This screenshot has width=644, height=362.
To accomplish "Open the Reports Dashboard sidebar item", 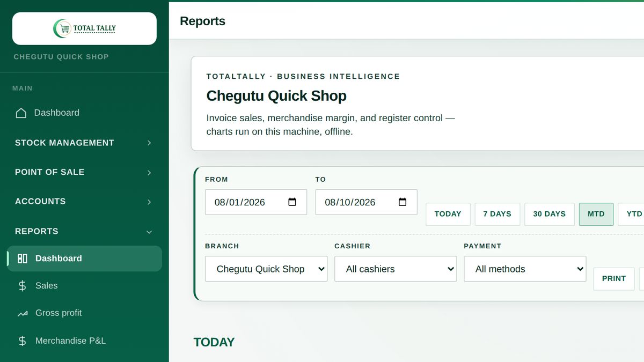I will tap(84, 258).
